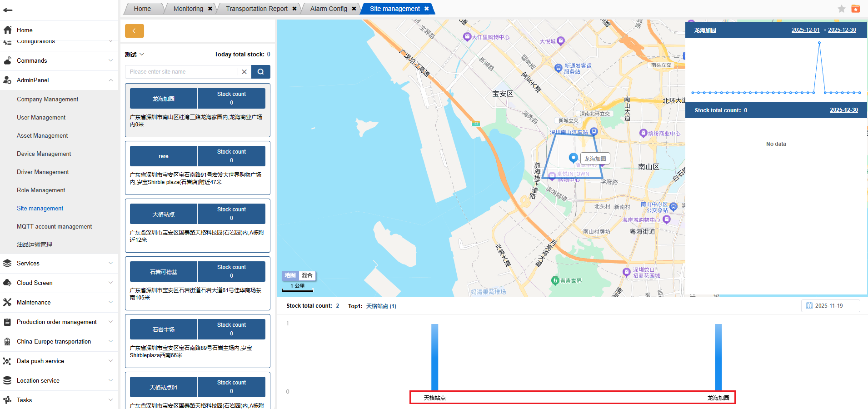This screenshot has height=409, width=868.
Task: Click the orange bookmark folder icon
Action: tap(855, 9)
